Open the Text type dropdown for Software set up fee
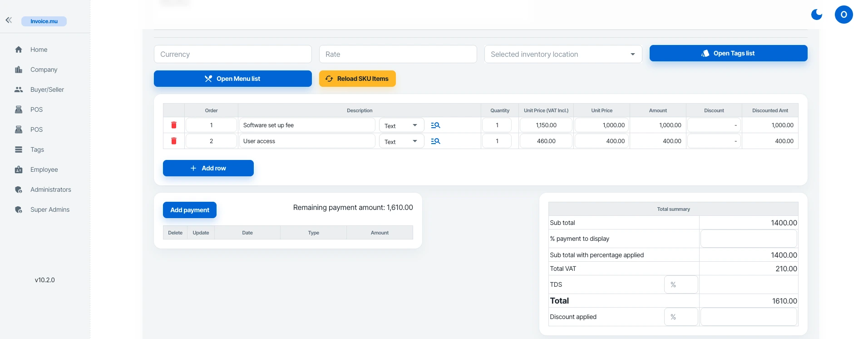The width and height of the screenshot is (868, 339). [x=401, y=125]
